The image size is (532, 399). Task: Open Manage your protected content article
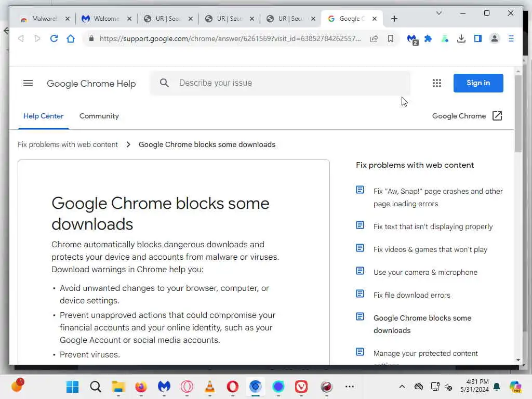[425, 353]
